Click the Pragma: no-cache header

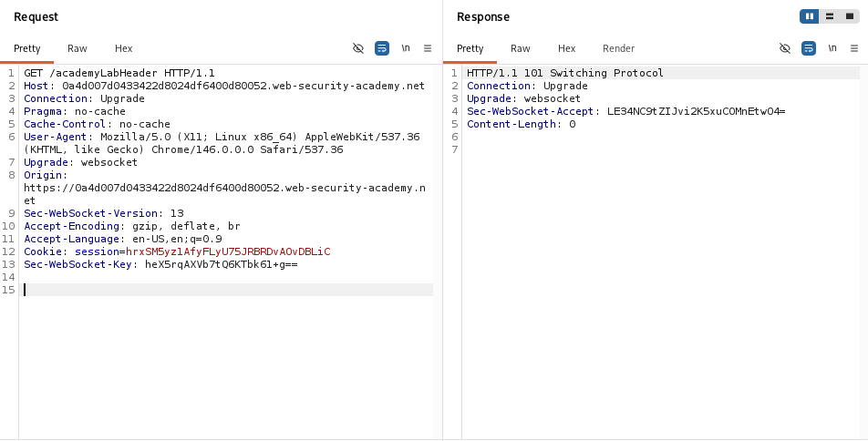click(x=75, y=111)
